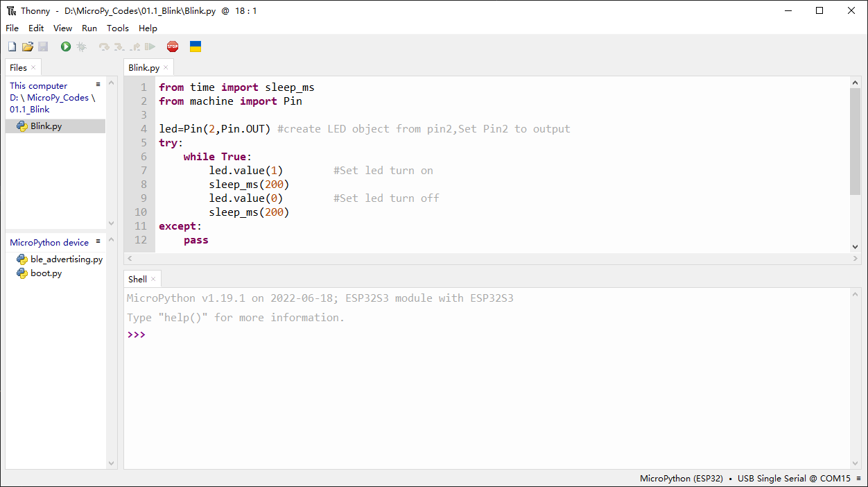Viewport: 868px width, 487px height.
Task: Open a file with the folder icon
Action: [x=28, y=46]
